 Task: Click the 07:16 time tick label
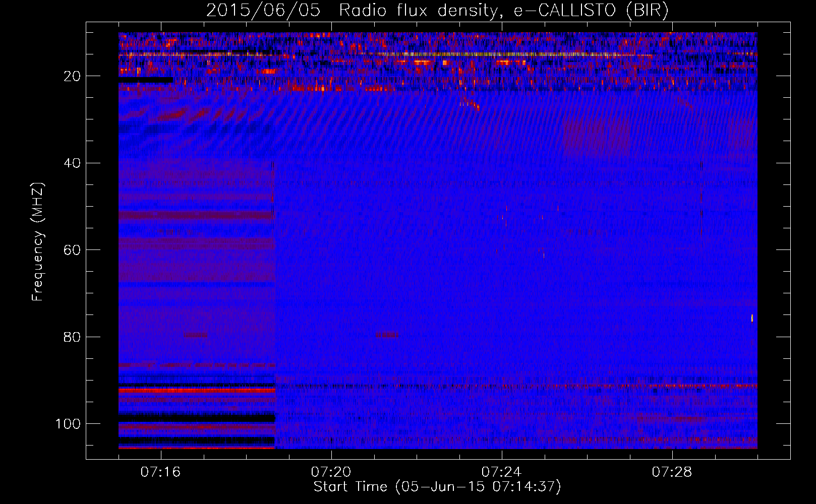(161, 472)
